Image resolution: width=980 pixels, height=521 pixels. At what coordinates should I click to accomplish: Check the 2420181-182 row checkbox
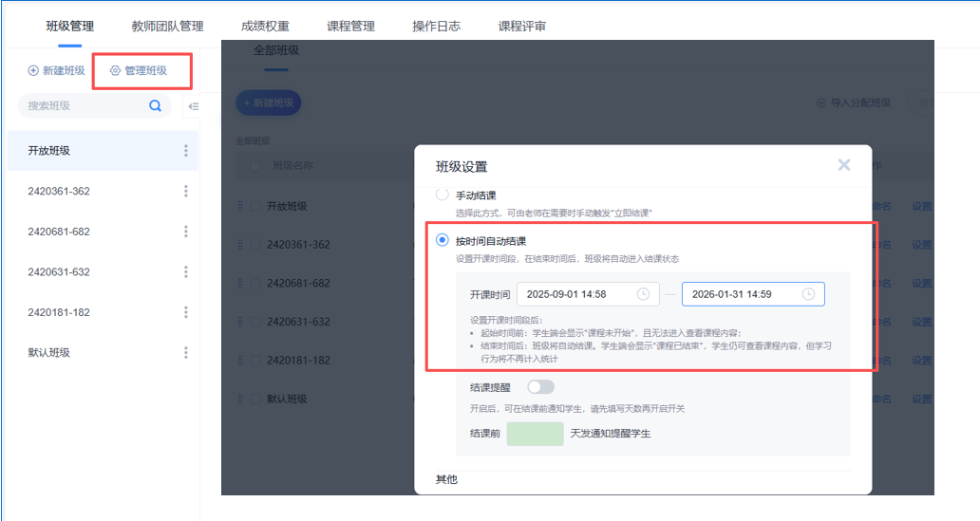[255, 361]
